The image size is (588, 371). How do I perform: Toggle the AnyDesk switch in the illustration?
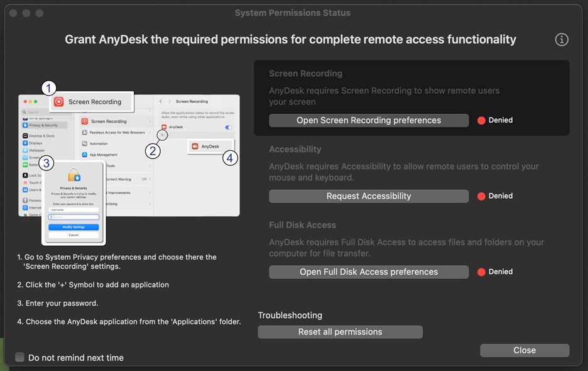click(228, 127)
